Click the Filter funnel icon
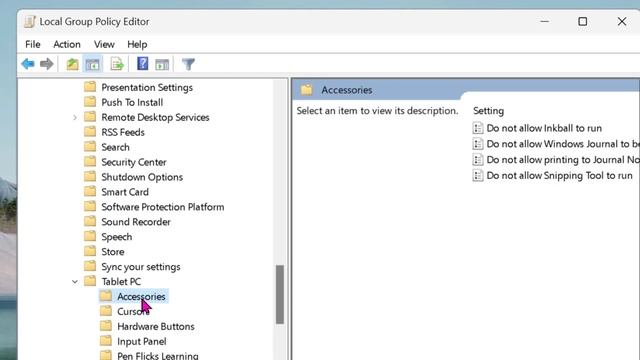Screen dimensions: 640x360 [x=188, y=64]
